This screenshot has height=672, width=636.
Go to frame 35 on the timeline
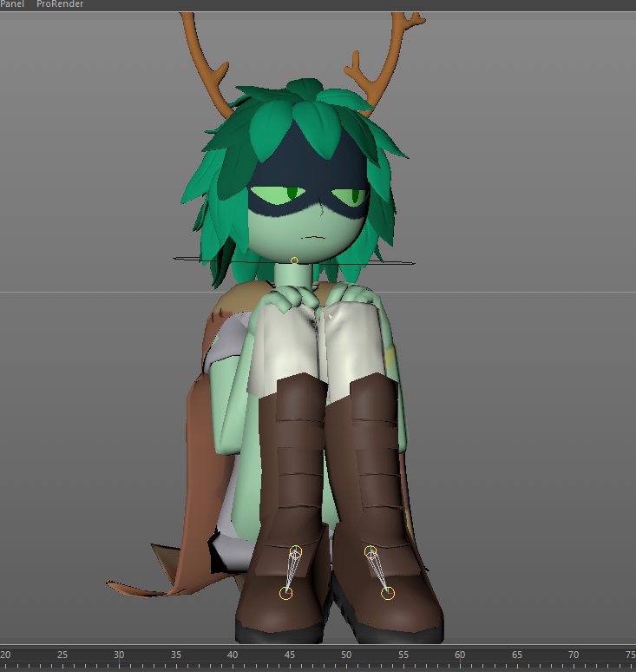pos(175,655)
